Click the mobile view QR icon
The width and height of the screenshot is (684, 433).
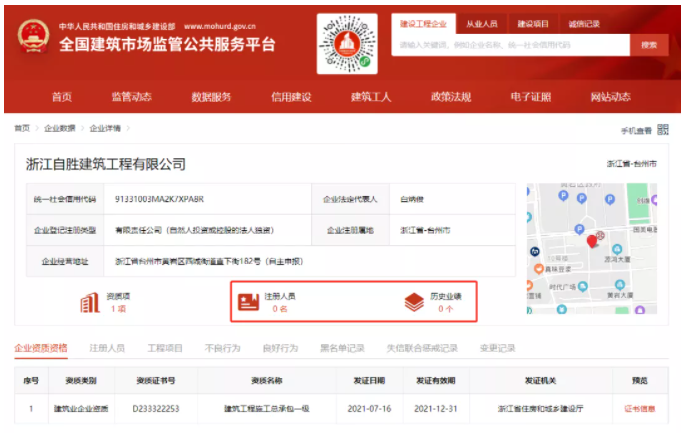pos(663,130)
